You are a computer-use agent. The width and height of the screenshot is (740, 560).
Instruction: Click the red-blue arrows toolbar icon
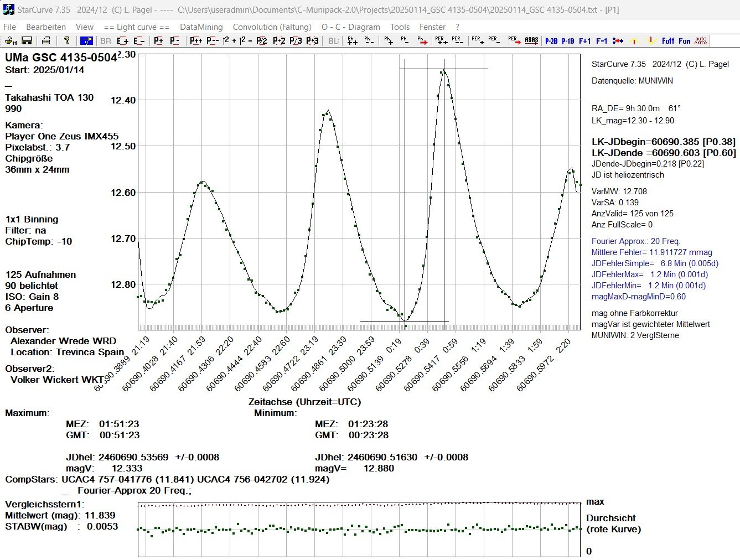click(x=618, y=41)
